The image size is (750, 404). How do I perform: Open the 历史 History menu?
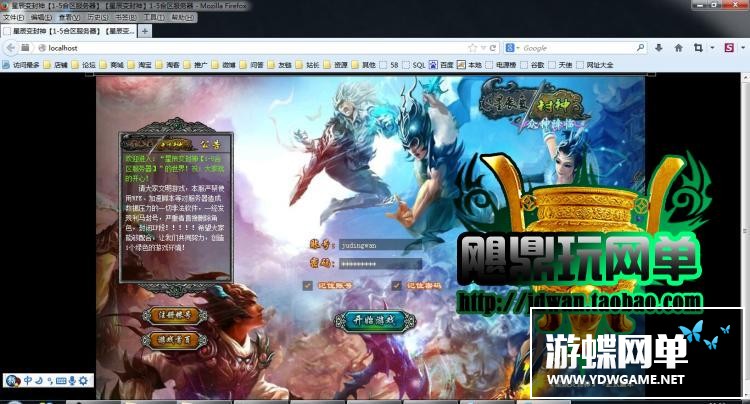(98, 17)
